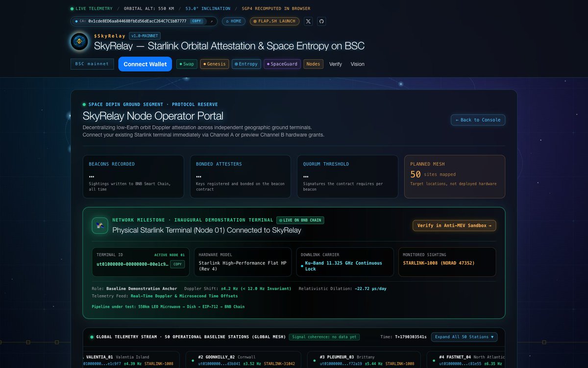
Task: Click the terminal ID ut01000000-00000000-00e1c9 value
Action: [x=132, y=264]
